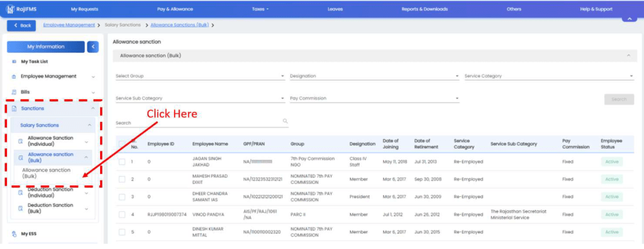The width and height of the screenshot is (644, 249).
Task: Click the Group column header
Action: click(x=297, y=144)
